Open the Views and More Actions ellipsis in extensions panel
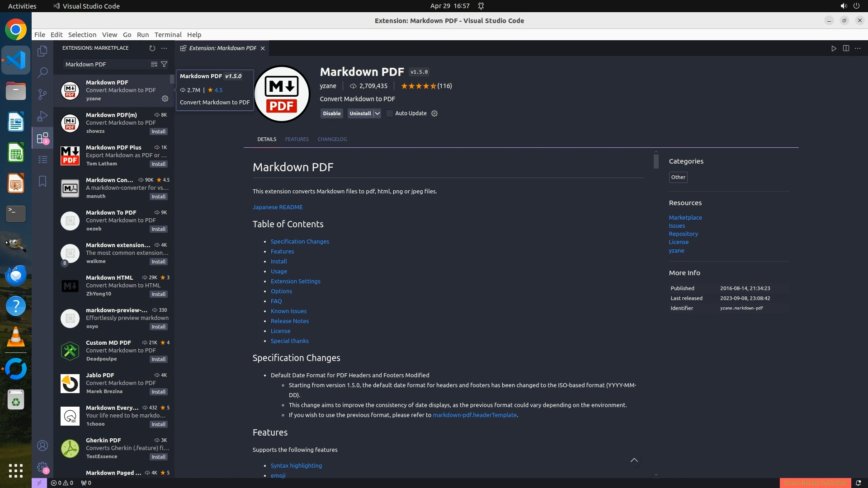The height and width of the screenshot is (488, 868). pyautogui.click(x=164, y=48)
